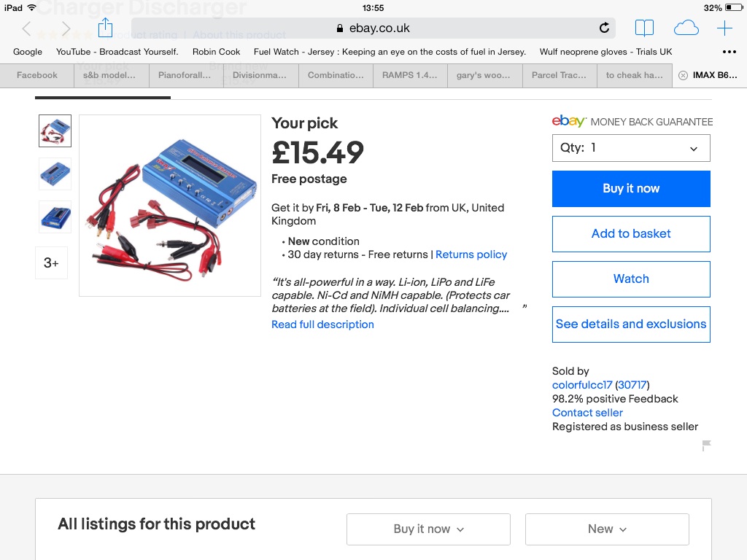The height and width of the screenshot is (560, 747).
Task: Expand the Qty dropdown
Action: point(631,148)
